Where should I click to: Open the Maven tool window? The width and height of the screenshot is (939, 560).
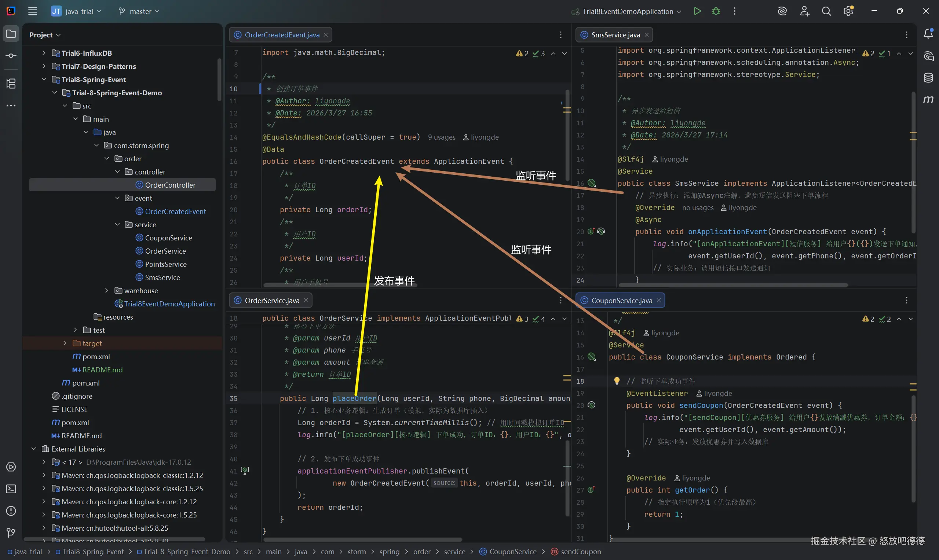[928, 100]
